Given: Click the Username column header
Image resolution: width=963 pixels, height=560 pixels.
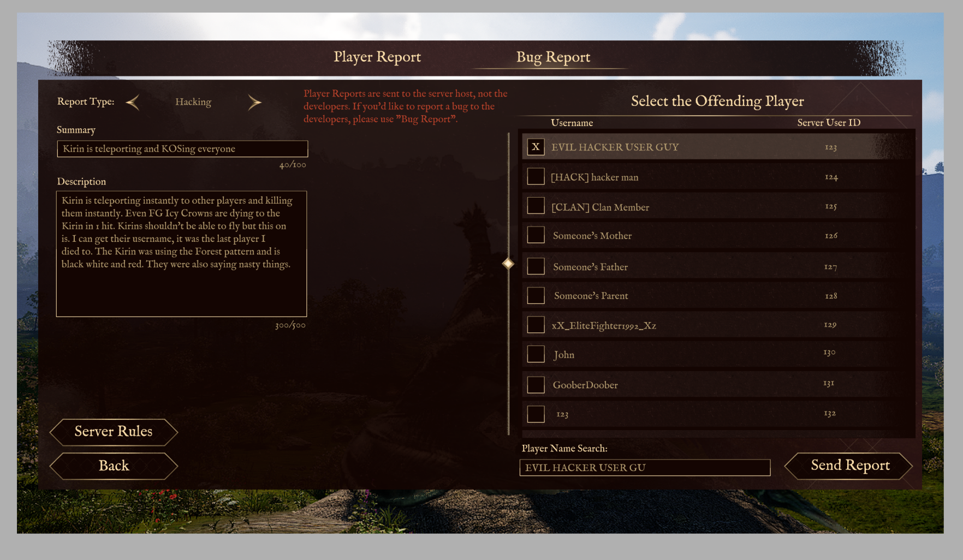Looking at the screenshot, I should coord(572,123).
